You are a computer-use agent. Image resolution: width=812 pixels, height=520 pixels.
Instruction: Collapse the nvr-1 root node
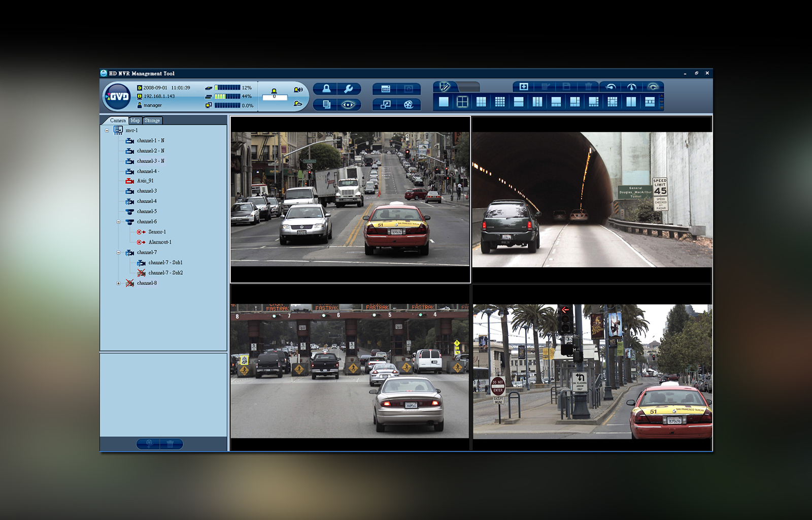[x=107, y=131]
